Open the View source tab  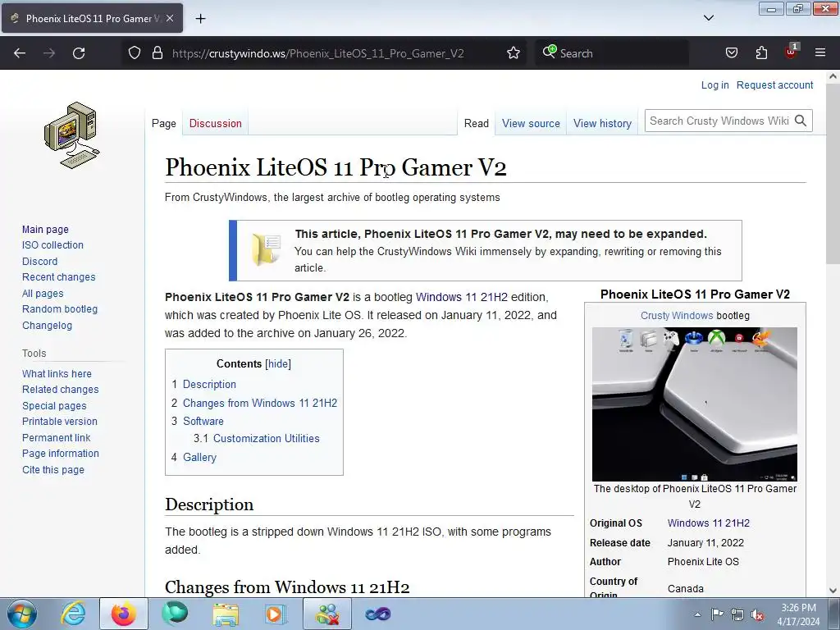click(531, 123)
